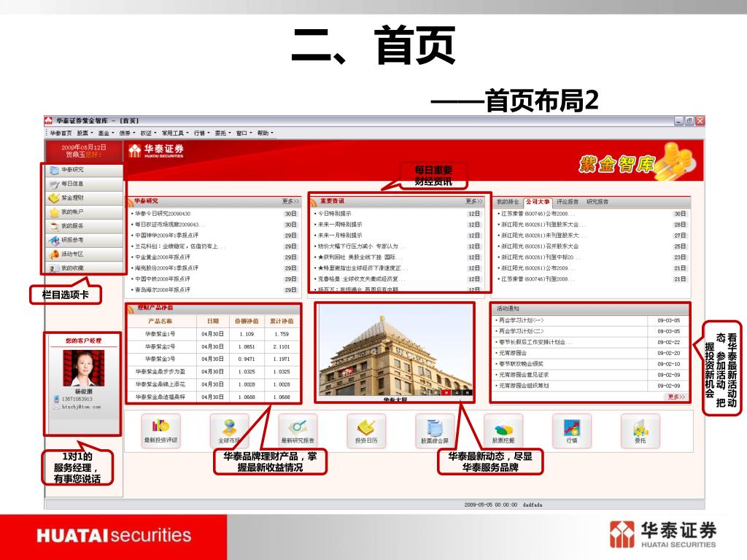Click the 全球市场 shortcut icon

point(229,430)
